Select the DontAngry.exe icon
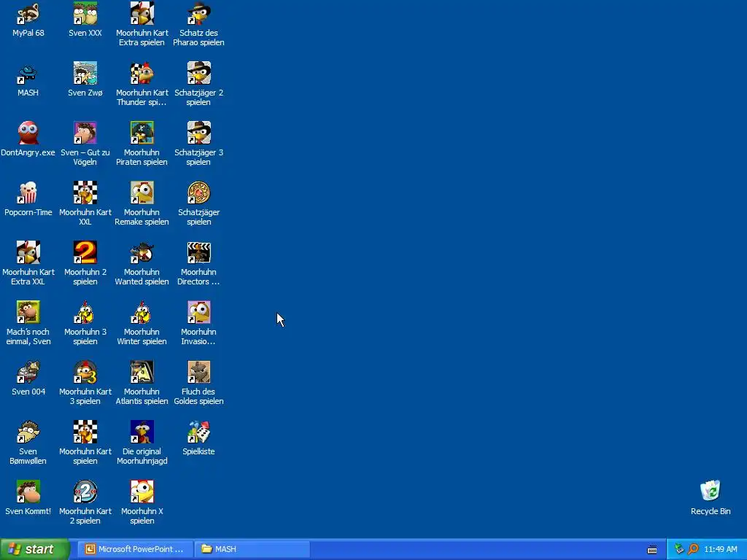The height and width of the screenshot is (560, 747). tap(28, 133)
